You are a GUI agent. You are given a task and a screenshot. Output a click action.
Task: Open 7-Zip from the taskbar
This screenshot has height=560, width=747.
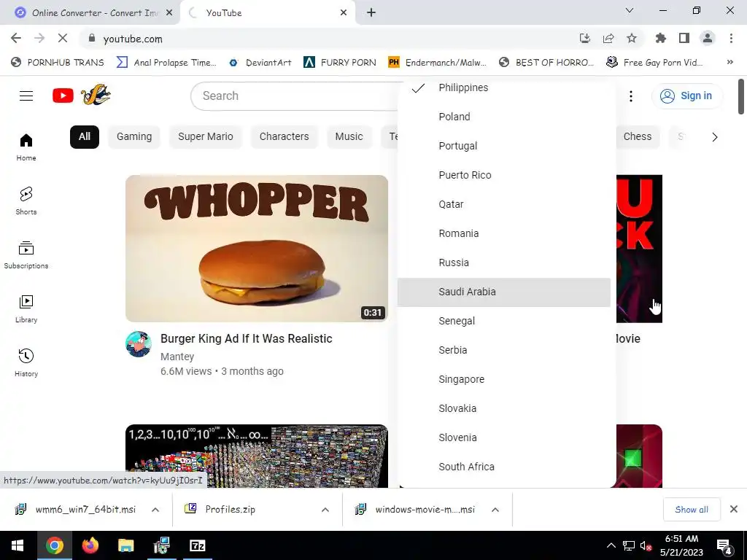pyautogui.click(x=197, y=545)
